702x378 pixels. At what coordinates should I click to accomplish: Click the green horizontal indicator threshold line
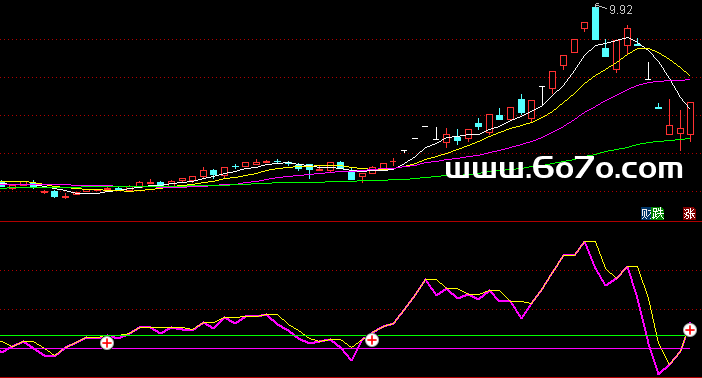345,335
